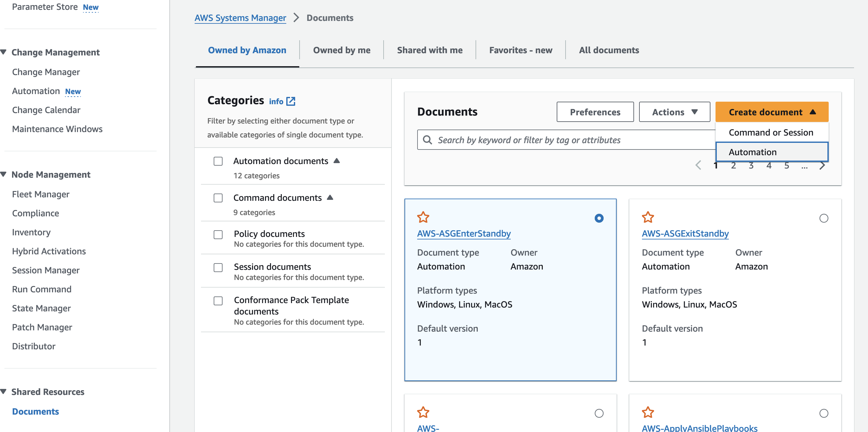The image size is (868, 432).
Task: Click the favorite star on AWS-ASGEnterStandby card
Action: coord(423,217)
